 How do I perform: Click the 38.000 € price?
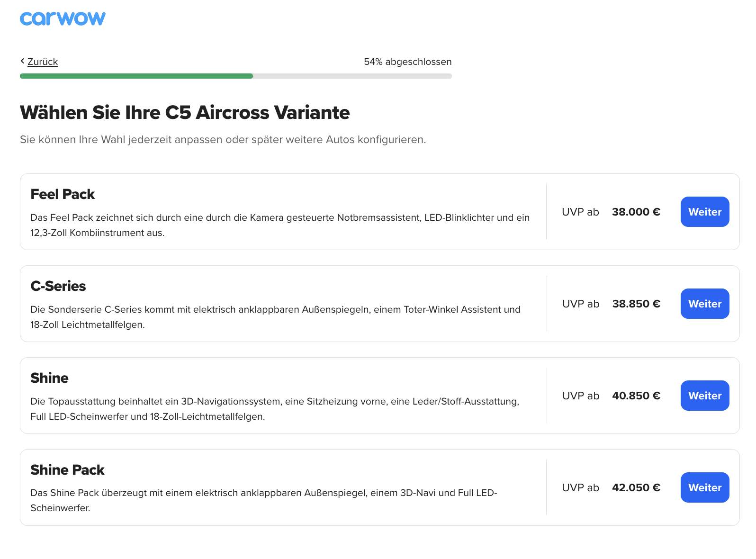(636, 212)
